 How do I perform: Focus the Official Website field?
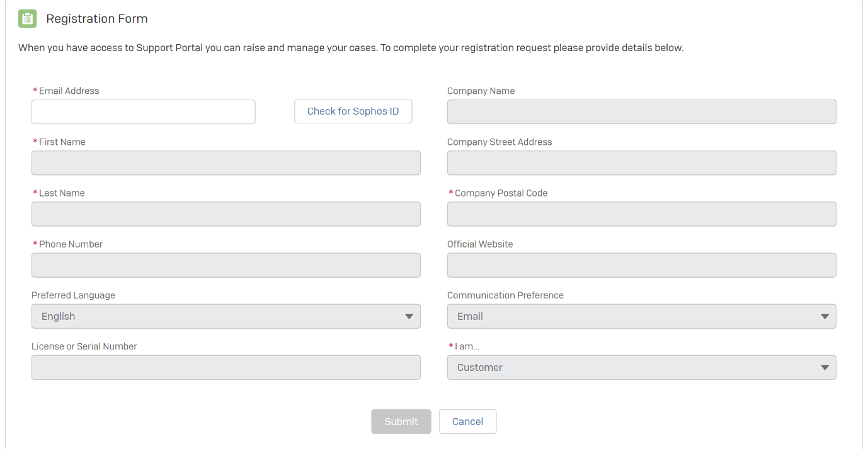point(641,264)
